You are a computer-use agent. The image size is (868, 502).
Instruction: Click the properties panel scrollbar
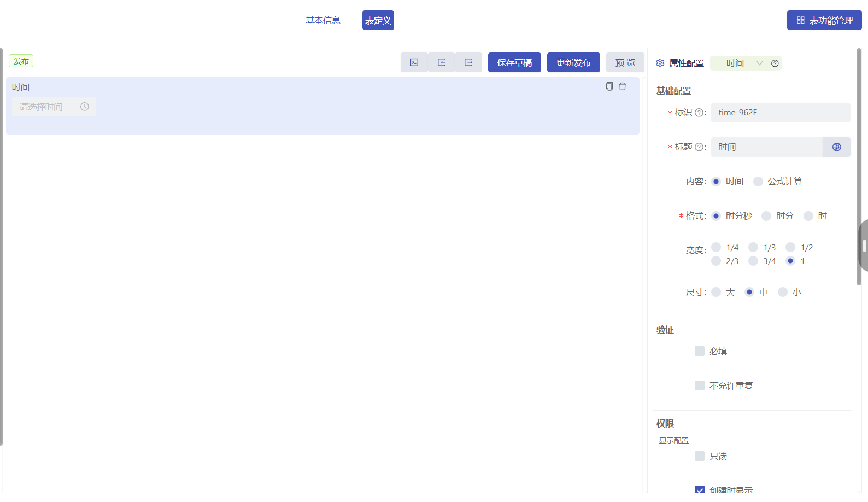coord(859,167)
